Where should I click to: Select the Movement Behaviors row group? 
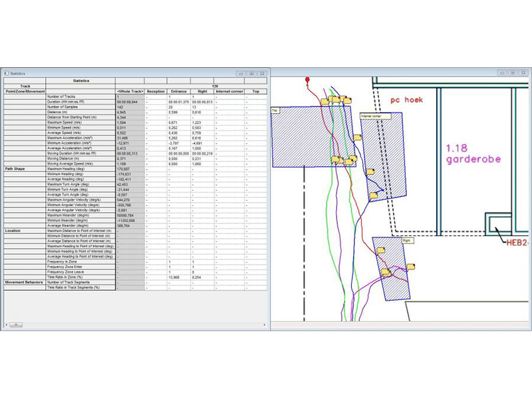coord(25,282)
